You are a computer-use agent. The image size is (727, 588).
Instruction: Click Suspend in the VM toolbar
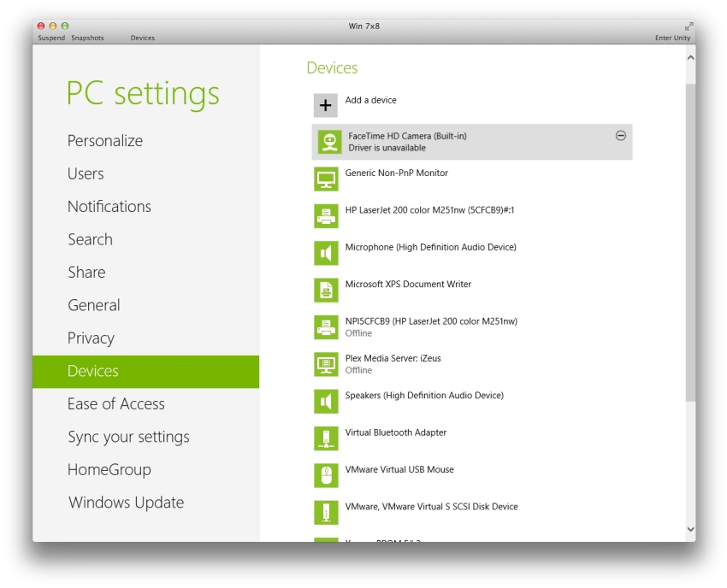click(51, 38)
